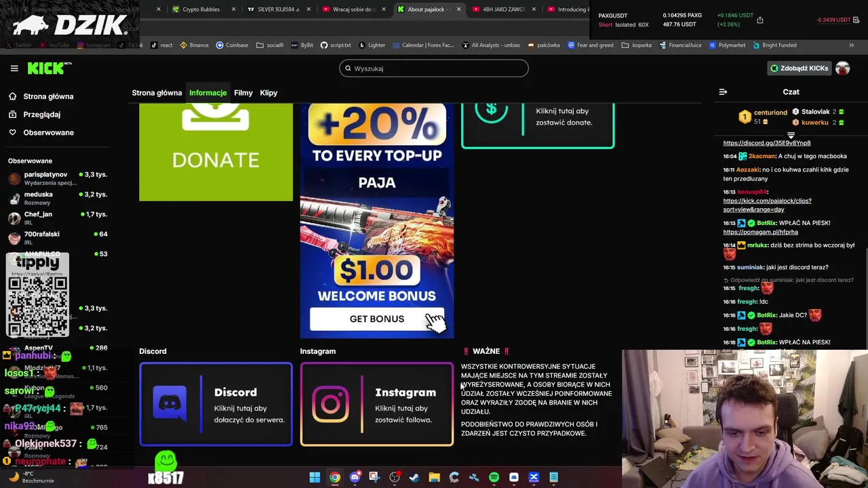Switch to the Strona główna channel tab
This screenshot has width=868, height=488.
(157, 93)
